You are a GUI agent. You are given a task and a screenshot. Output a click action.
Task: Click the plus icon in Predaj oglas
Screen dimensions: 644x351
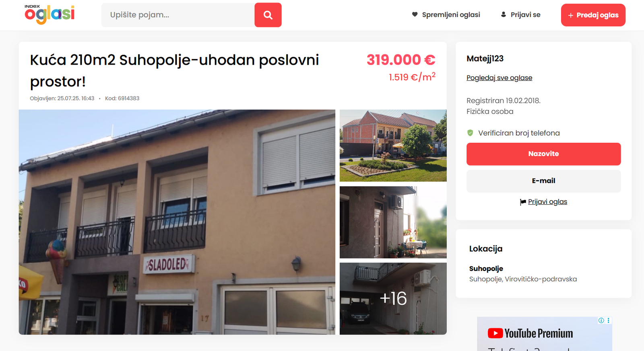click(570, 15)
